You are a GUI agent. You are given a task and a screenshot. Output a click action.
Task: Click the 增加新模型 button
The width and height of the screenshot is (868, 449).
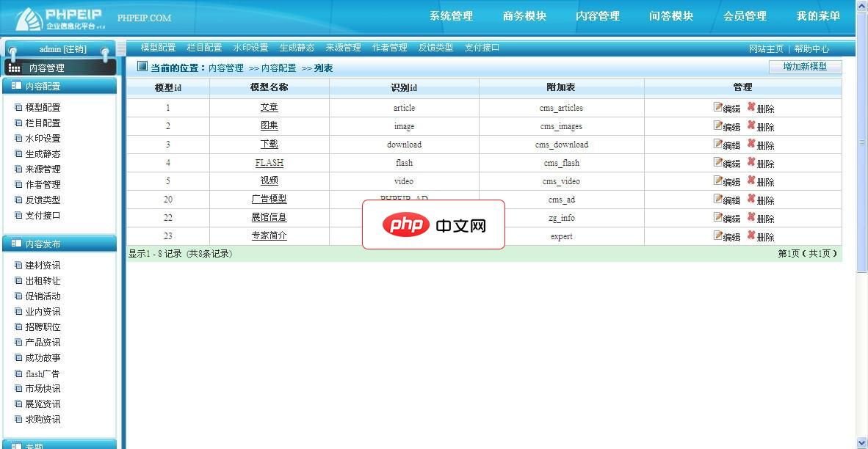tap(805, 67)
